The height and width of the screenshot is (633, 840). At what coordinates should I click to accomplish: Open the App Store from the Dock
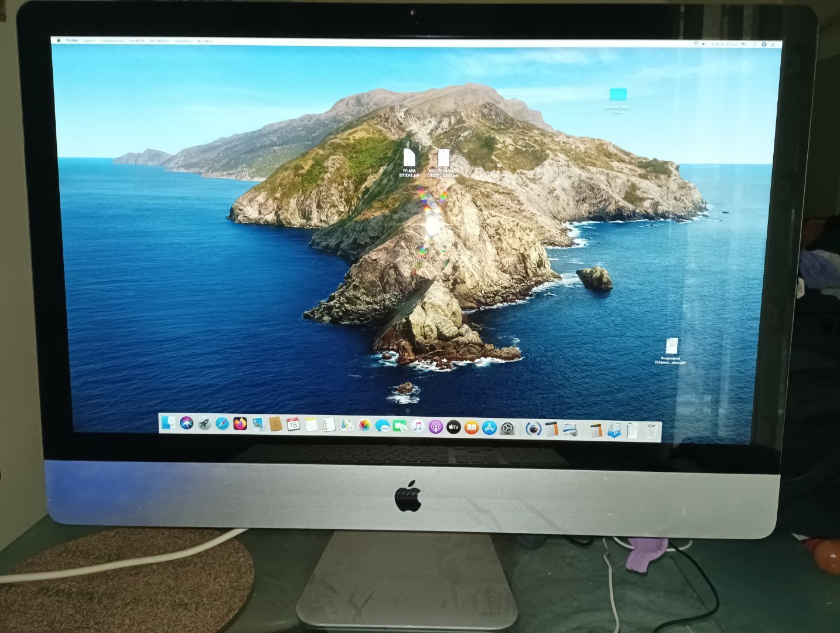[x=489, y=428]
